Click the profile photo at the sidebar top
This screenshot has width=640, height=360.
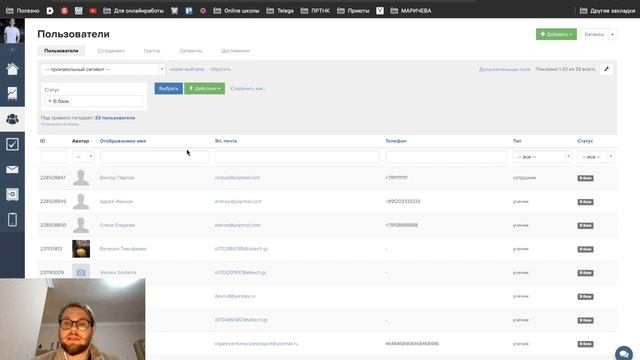[12, 31]
